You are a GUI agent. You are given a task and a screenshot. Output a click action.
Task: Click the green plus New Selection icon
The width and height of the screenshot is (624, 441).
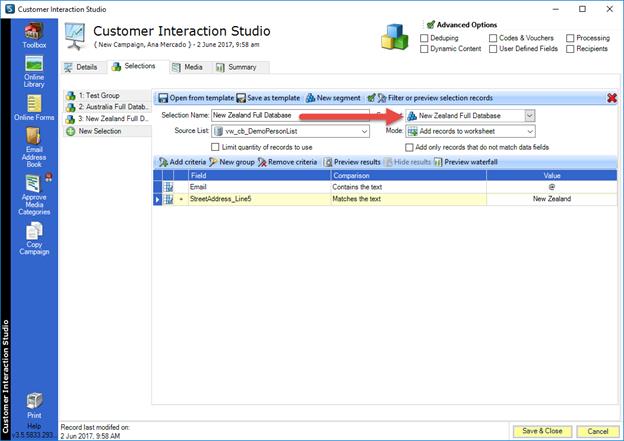click(70, 131)
